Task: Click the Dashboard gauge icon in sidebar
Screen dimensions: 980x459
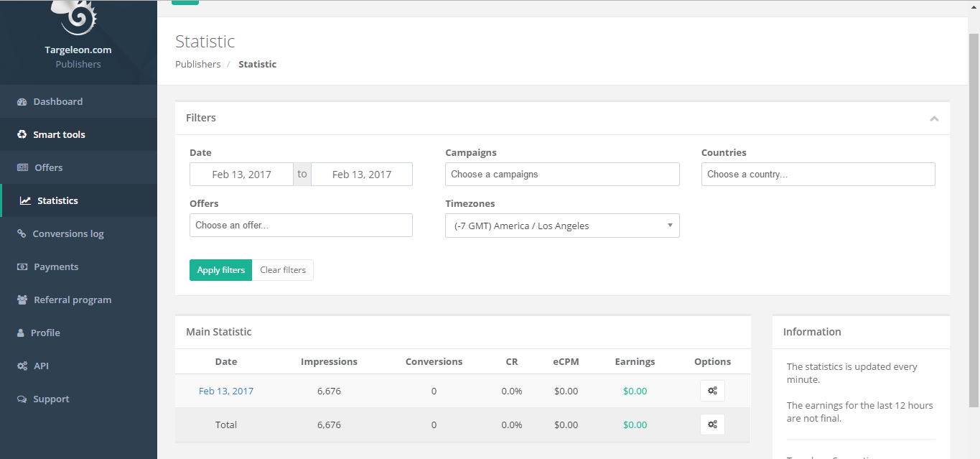Action: click(x=22, y=102)
